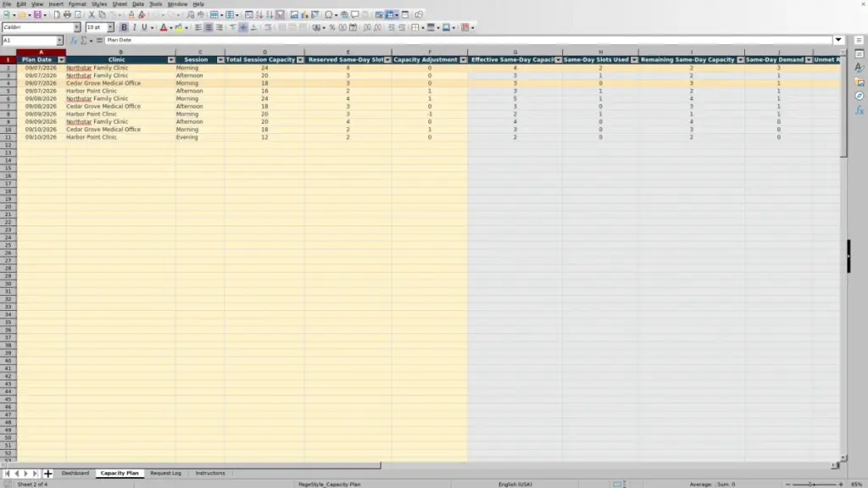Insert an image via toolbar icon
This screenshot has height=488, width=868.
tap(294, 14)
